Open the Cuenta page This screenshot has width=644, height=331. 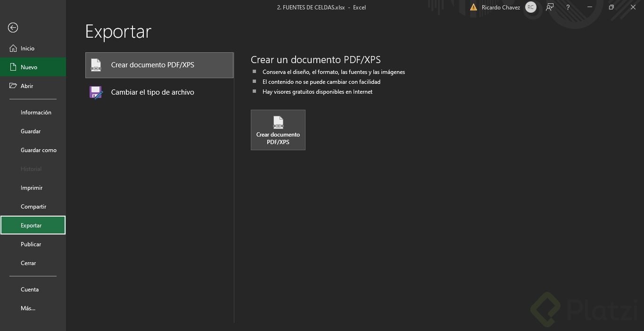coord(33,290)
